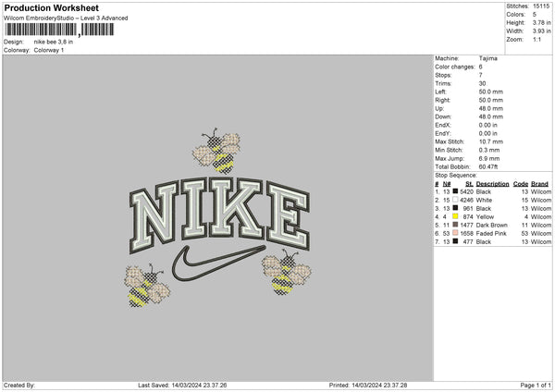
Task: Click the 'Brand' column header
Action: 540,184
